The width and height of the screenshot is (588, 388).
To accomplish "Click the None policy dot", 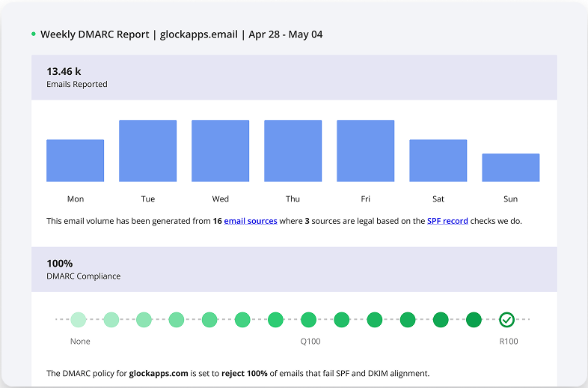I will tap(79, 320).
